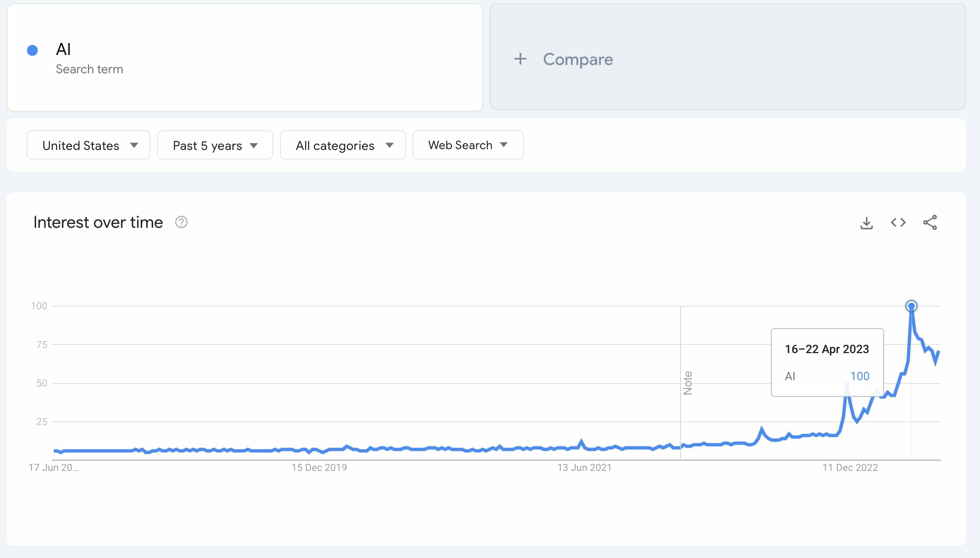Screen dimensions: 980x558
Task: Open the United States region dropdown
Action: tap(88, 145)
